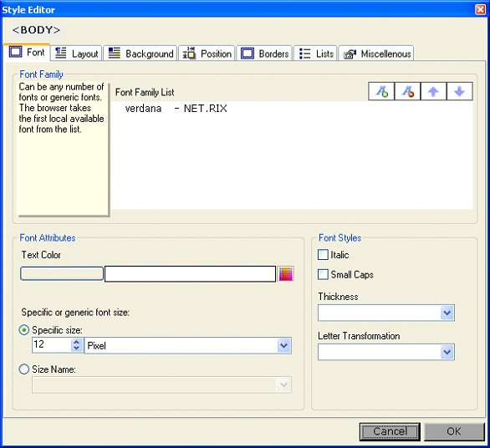Viewport: 490px width, 448px height.
Task: Click the Cancel button
Action: coord(390,431)
